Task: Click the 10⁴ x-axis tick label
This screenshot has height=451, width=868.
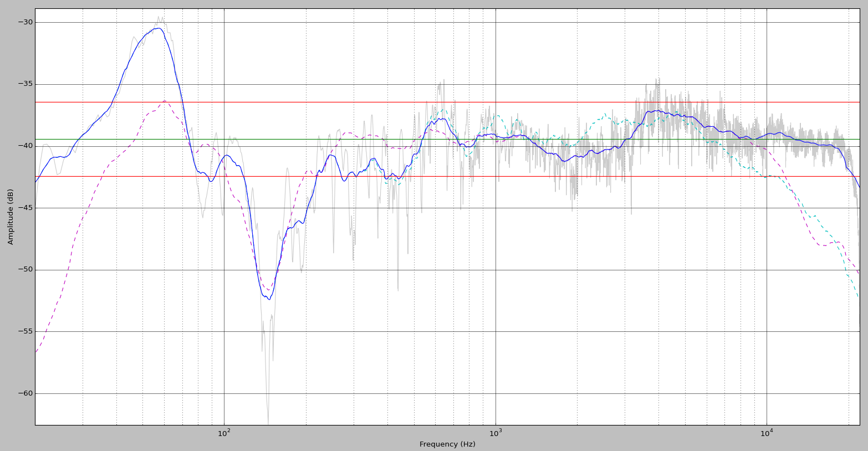Action: (x=767, y=432)
